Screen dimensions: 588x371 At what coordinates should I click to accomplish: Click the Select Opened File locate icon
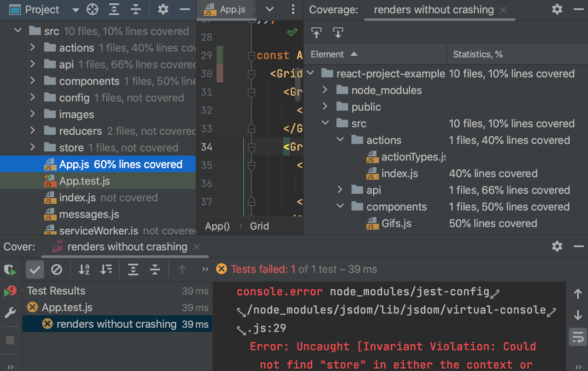92,10
